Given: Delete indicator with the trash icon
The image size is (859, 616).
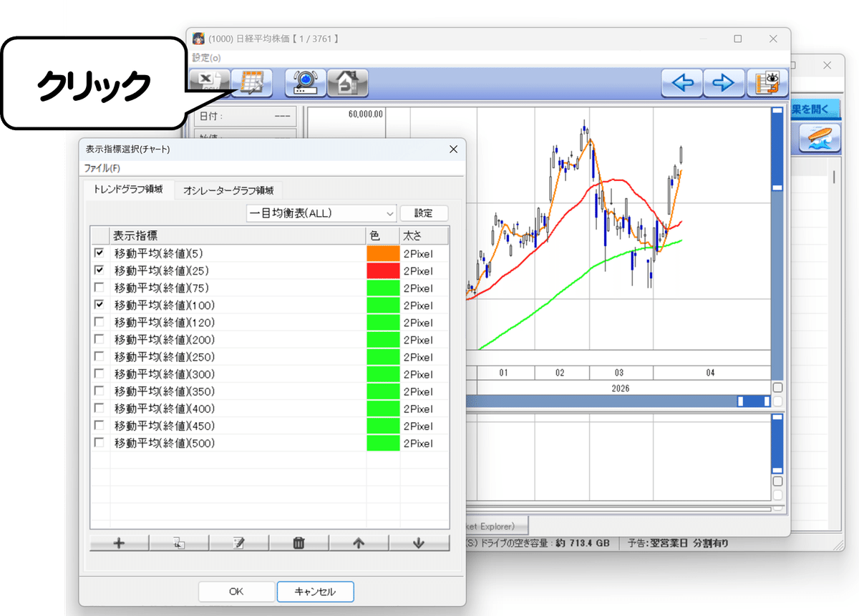Looking at the screenshot, I should pos(299,543).
